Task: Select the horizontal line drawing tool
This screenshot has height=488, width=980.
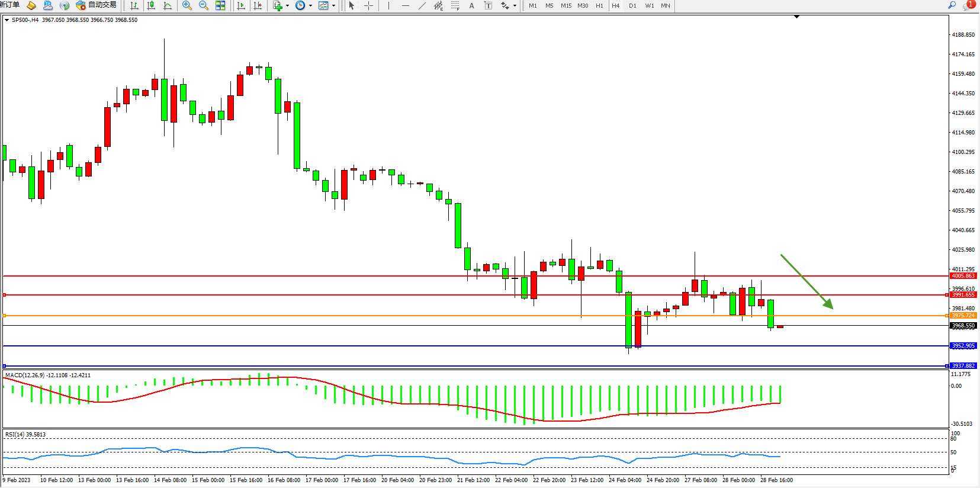Action: coord(405,5)
